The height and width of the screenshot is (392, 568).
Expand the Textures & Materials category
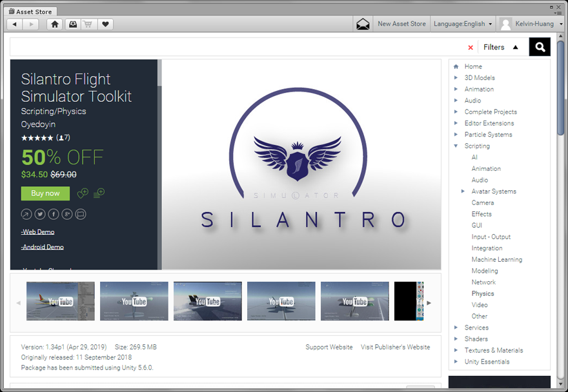[x=456, y=350]
